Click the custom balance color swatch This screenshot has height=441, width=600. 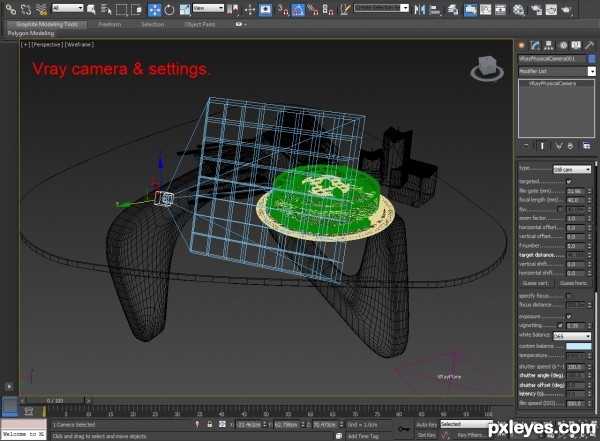(x=579, y=346)
